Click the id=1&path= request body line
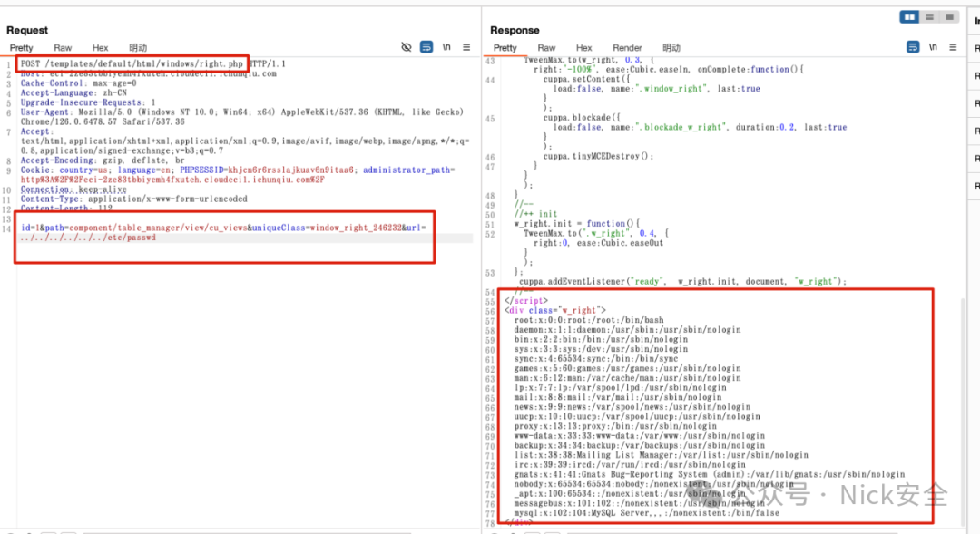980x534 pixels. (x=223, y=228)
